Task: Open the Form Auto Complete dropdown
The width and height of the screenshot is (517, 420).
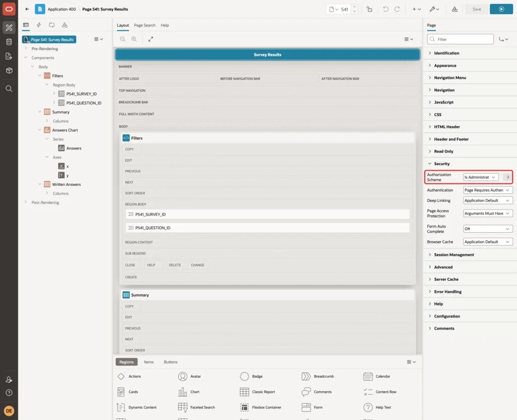Action: coord(488,229)
